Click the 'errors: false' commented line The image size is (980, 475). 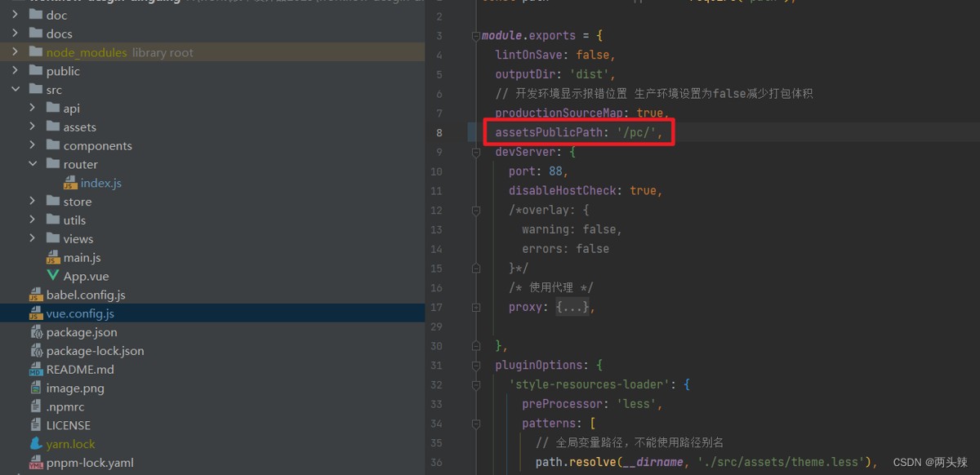(566, 249)
